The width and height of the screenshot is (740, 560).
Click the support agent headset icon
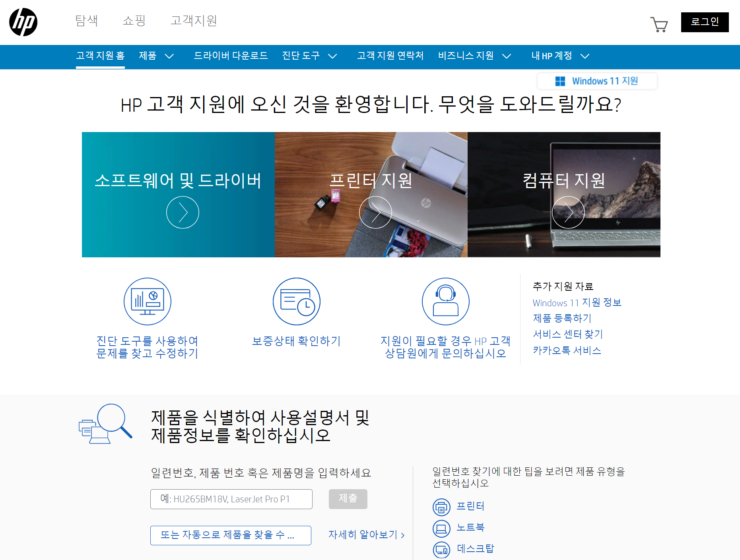click(445, 301)
